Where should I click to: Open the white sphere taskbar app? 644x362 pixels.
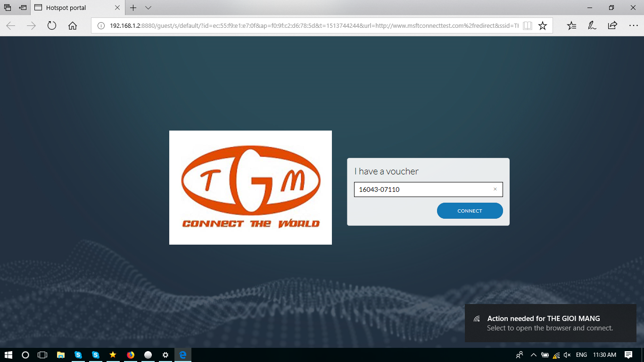[x=148, y=355]
